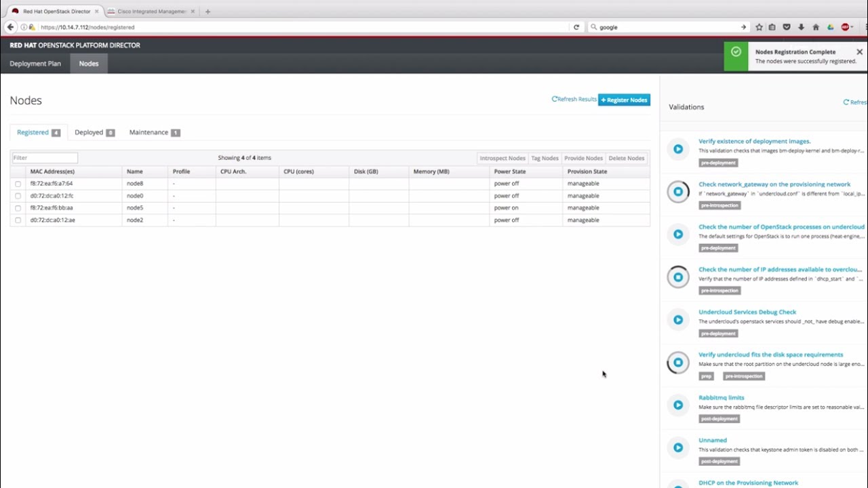Sort by Power State column header
Image resolution: width=868 pixels, height=488 pixels.
(510, 171)
